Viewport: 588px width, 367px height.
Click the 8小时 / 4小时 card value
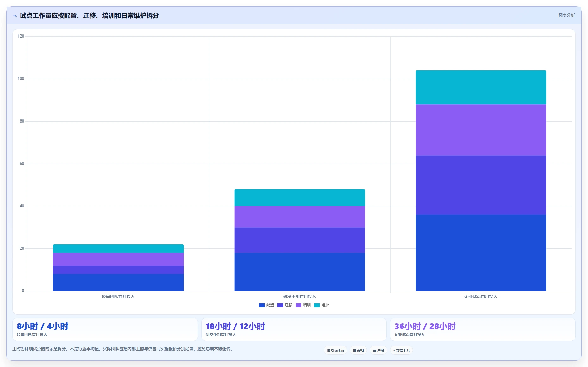42,326
